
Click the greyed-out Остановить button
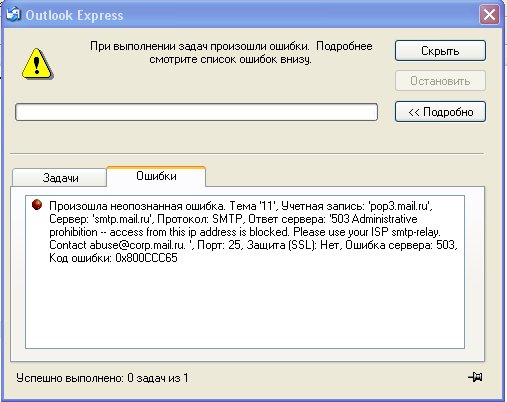click(x=440, y=81)
